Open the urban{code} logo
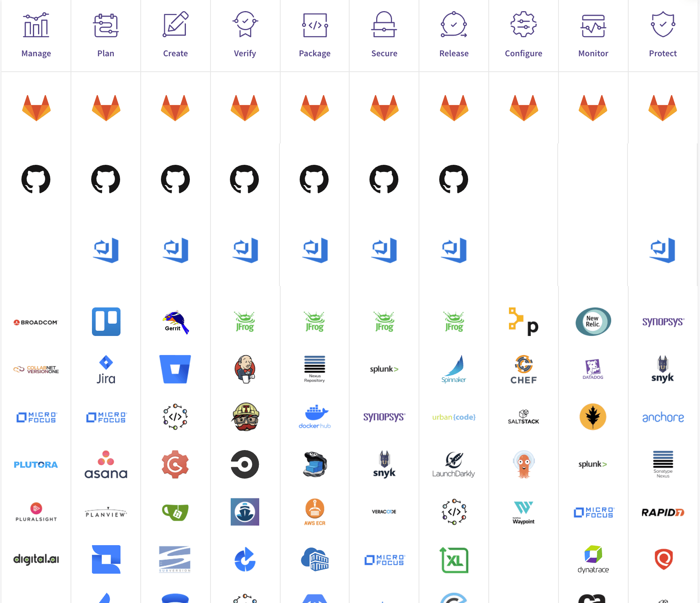700x603 pixels. click(454, 417)
